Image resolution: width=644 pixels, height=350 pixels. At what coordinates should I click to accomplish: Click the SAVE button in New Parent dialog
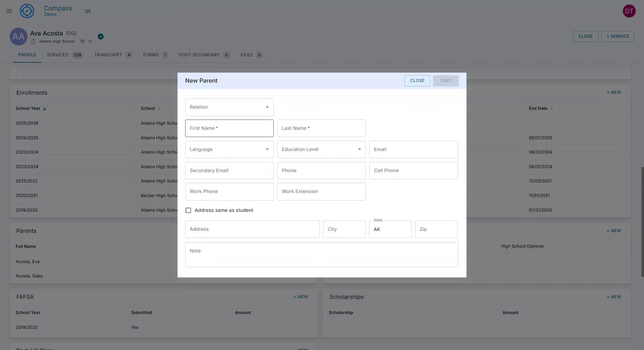point(445,81)
